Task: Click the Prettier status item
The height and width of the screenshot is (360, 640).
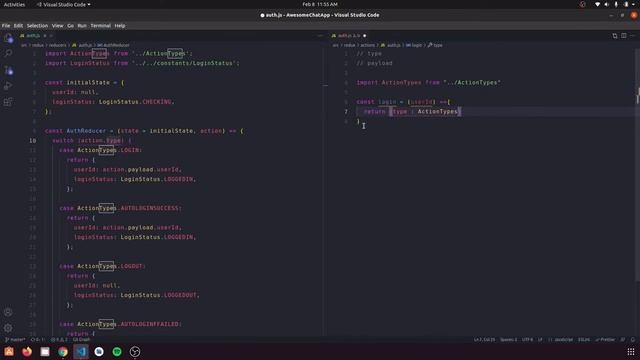Action: 605,340
